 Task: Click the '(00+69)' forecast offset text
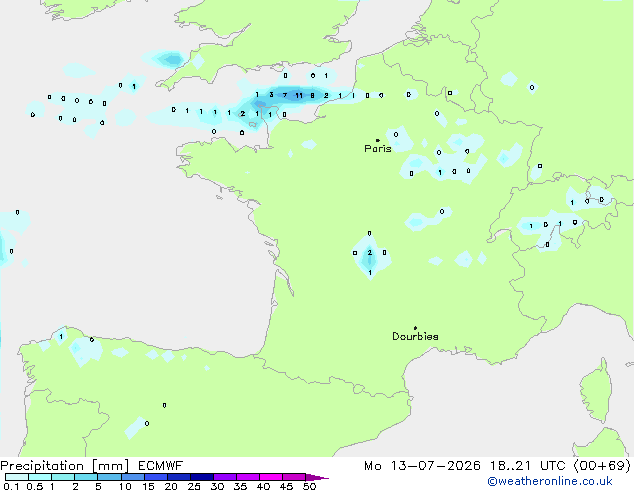point(602,466)
